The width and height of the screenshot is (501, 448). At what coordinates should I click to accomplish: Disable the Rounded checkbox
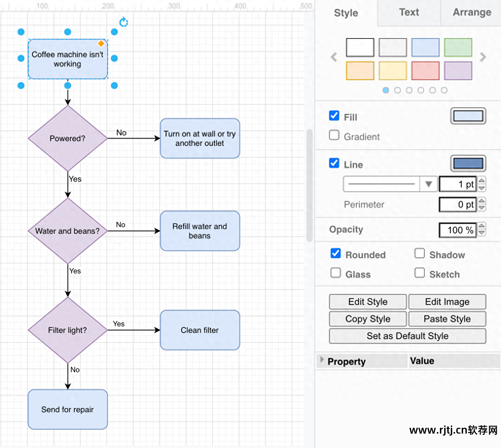pos(335,254)
